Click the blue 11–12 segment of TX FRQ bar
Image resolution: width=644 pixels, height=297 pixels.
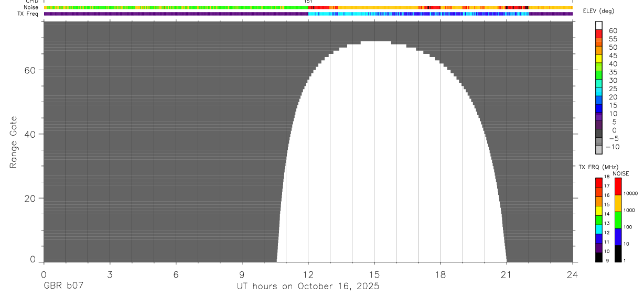point(599,239)
